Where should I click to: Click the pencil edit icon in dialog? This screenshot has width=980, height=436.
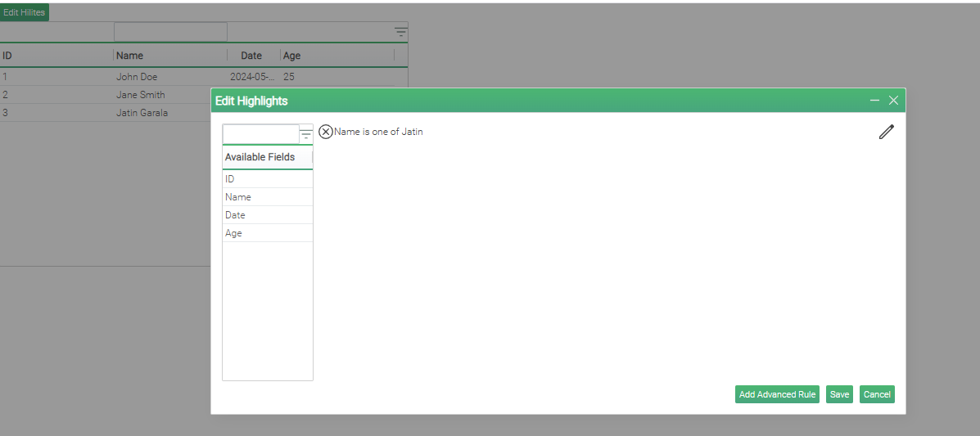tap(886, 132)
